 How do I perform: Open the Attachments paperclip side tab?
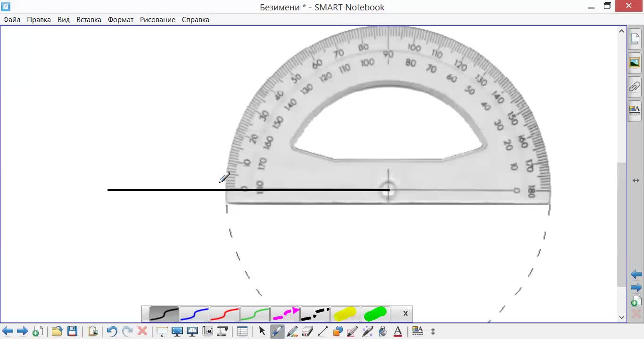[x=635, y=87]
